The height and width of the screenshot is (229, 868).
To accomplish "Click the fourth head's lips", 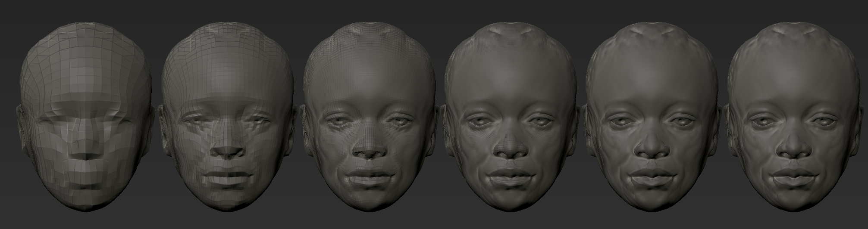I will [x=509, y=176].
